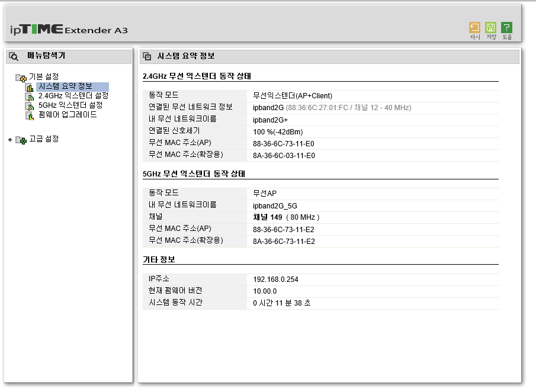This screenshot has width=536, height=392.
Task: Open 5GHz 익스텐더 설정 menu item
Action: (70, 105)
